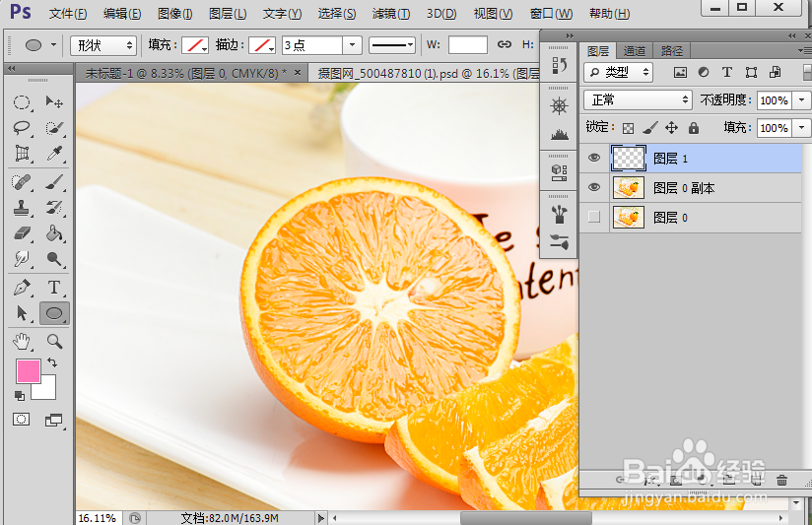The image size is (812, 525).
Task: Open the Navigator panel icon
Action: pos(559,106)
